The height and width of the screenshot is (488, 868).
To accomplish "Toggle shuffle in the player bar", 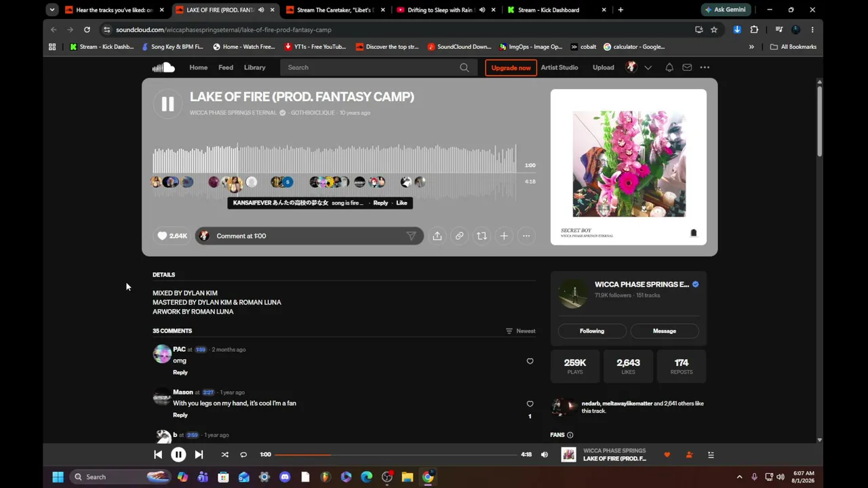I will pos(224,455).
